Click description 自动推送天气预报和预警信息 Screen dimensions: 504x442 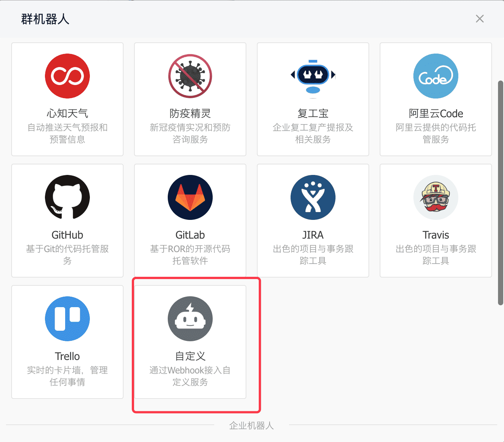click(67, 133)
